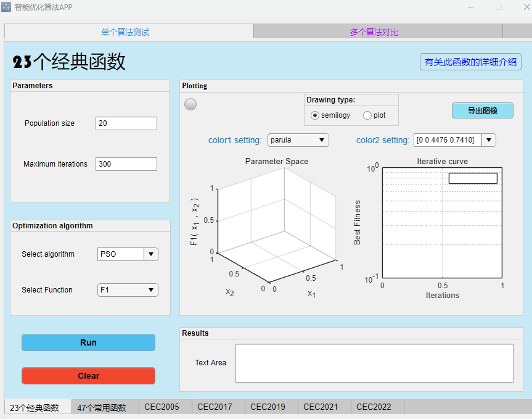Click the color1 setting label
This screenshot has height=419, width=532.
click(x=235, y=140)
